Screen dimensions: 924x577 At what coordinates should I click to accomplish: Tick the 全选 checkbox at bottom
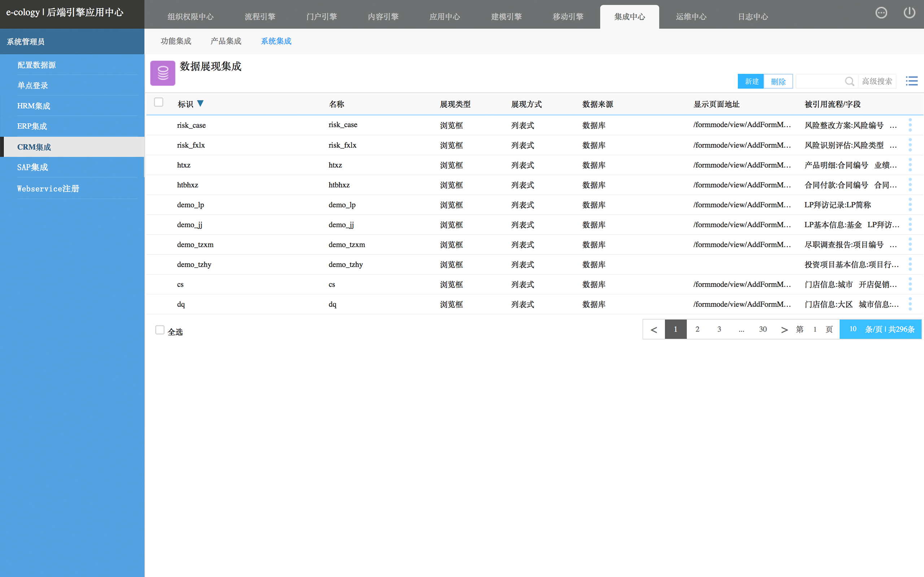coord(160,330)
